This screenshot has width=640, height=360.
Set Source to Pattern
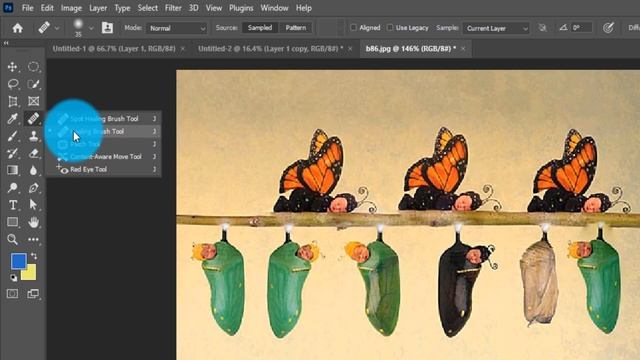click(x=296, y=28)
